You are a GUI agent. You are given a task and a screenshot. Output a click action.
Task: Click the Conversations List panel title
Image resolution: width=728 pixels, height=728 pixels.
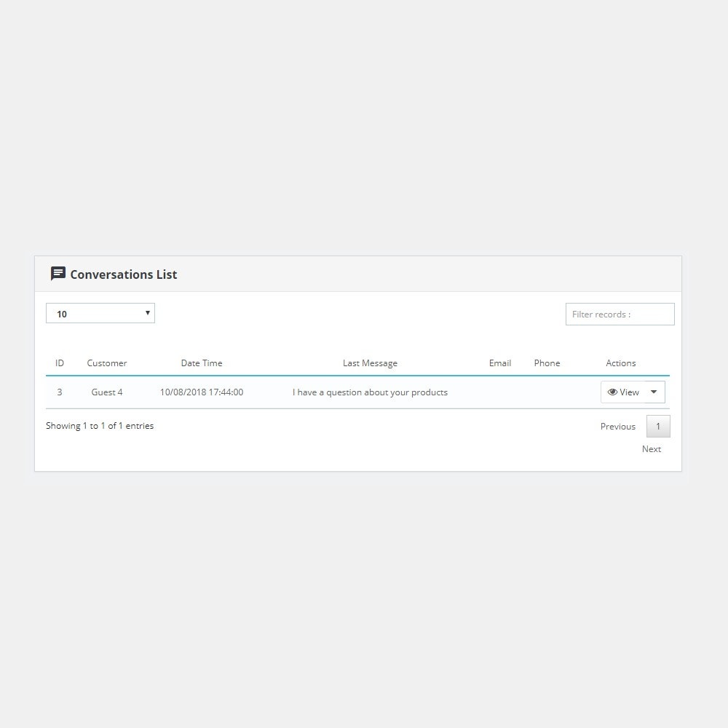124,274
